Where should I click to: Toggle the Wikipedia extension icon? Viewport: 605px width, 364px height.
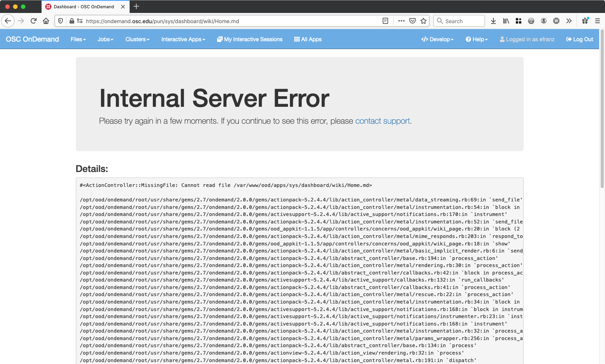point(556,21)
